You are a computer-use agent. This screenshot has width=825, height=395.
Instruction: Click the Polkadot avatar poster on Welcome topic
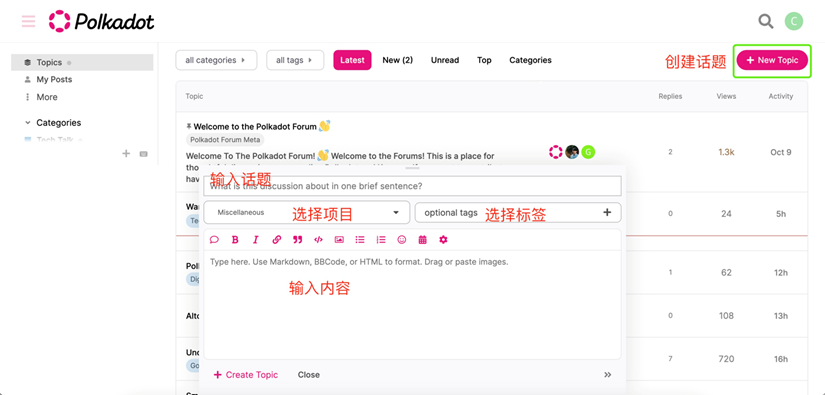pos(556,152)
